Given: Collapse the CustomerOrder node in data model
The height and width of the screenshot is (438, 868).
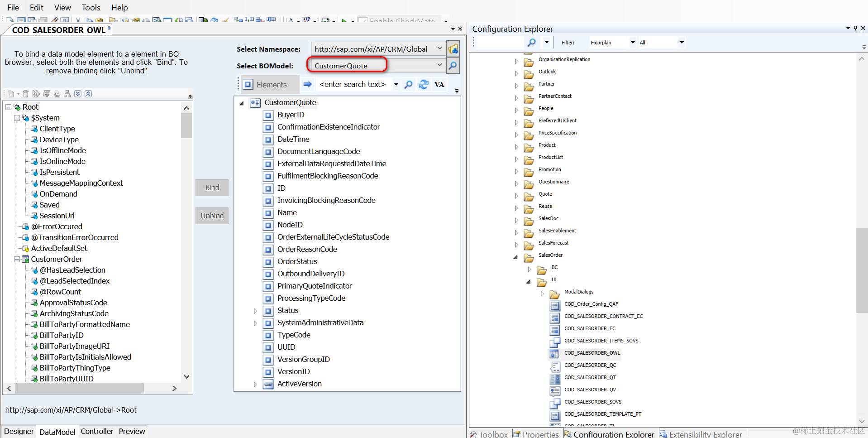Looking at the screenshot, I should (x=17, y=259).
